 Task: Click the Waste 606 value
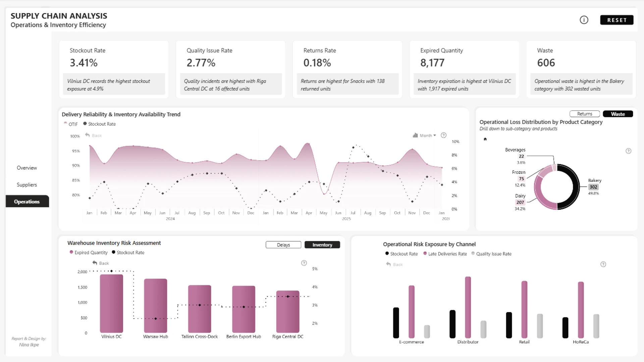tap(546, 63)
